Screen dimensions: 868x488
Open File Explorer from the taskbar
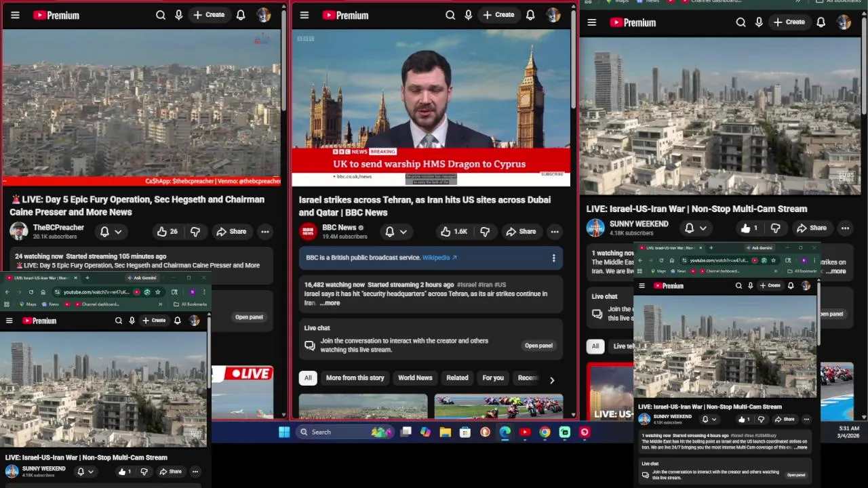coord(446,432)
